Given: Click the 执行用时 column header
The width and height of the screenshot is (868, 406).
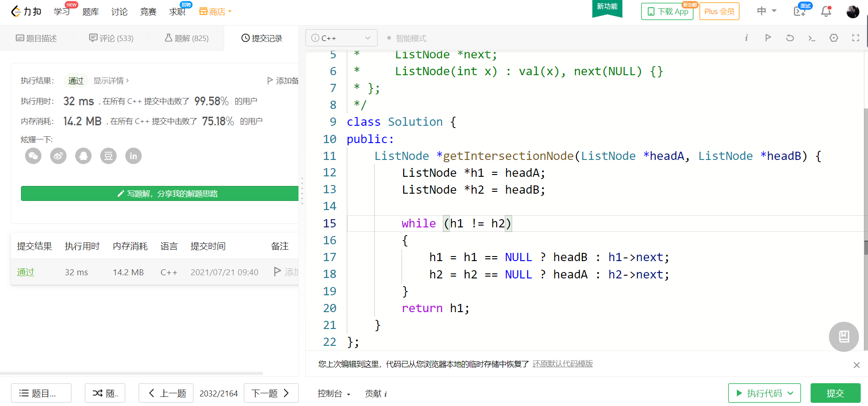Looking at the screenshot, I should 82,246.
